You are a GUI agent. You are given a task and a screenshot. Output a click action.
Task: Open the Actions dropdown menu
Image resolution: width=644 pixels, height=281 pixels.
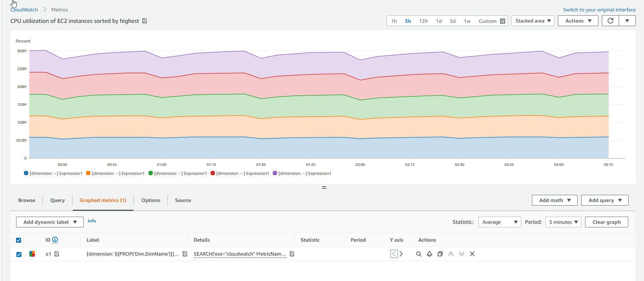coord(578,21)
